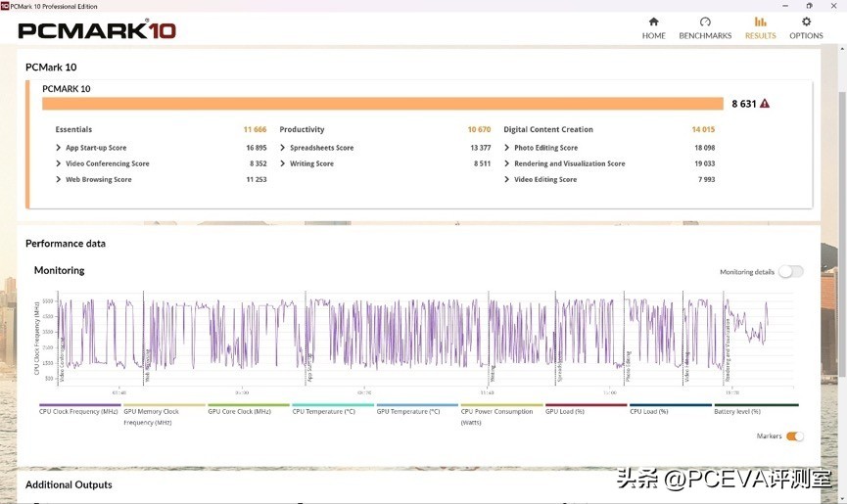
Task: Turn off the Markers toggle
Action: click(x=794, y=436)
